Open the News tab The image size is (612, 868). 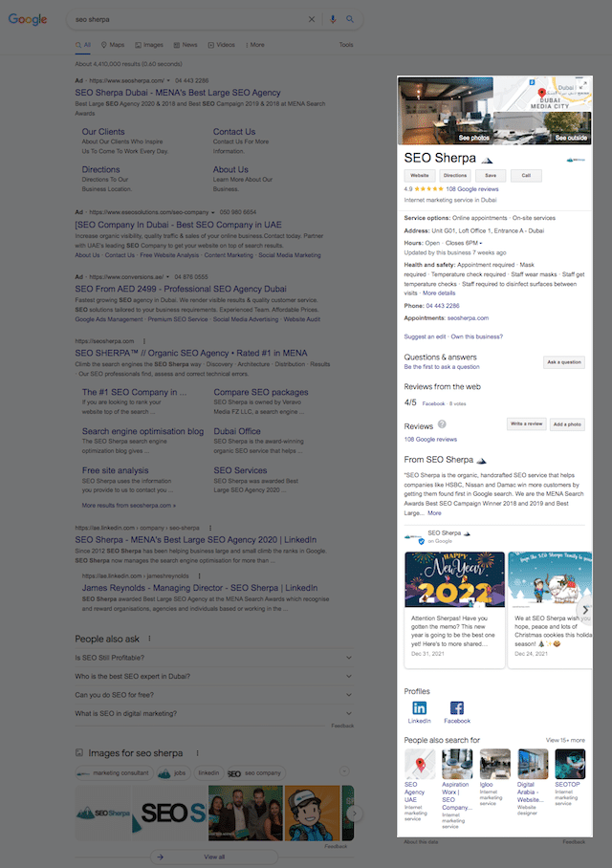[186, 45]
